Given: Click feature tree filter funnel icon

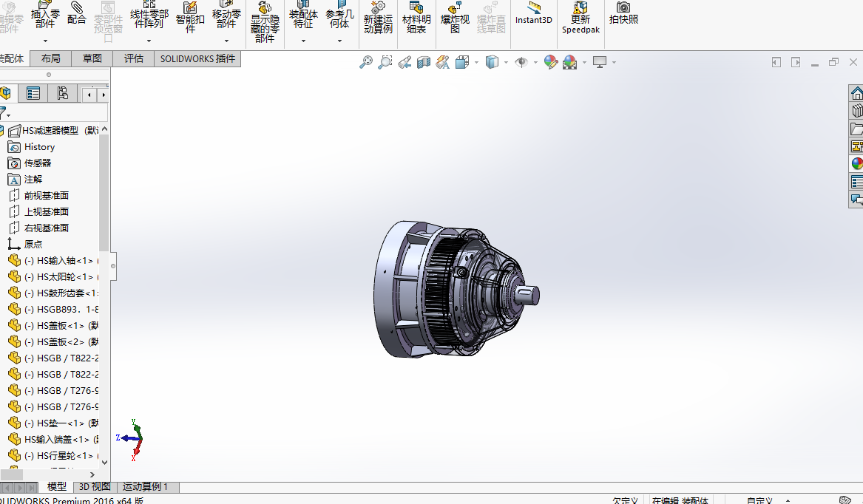Looking at the screenshot, I should (3, 113).
